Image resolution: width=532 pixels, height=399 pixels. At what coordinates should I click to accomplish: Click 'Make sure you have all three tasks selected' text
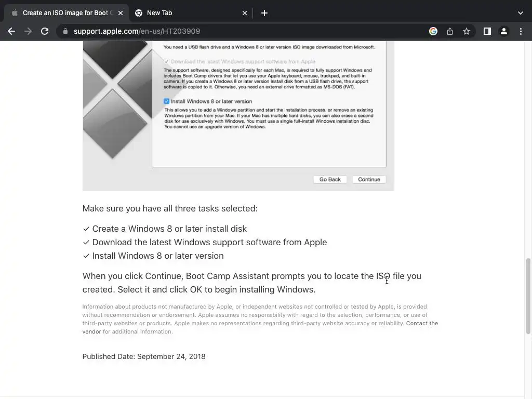(170, 208)
